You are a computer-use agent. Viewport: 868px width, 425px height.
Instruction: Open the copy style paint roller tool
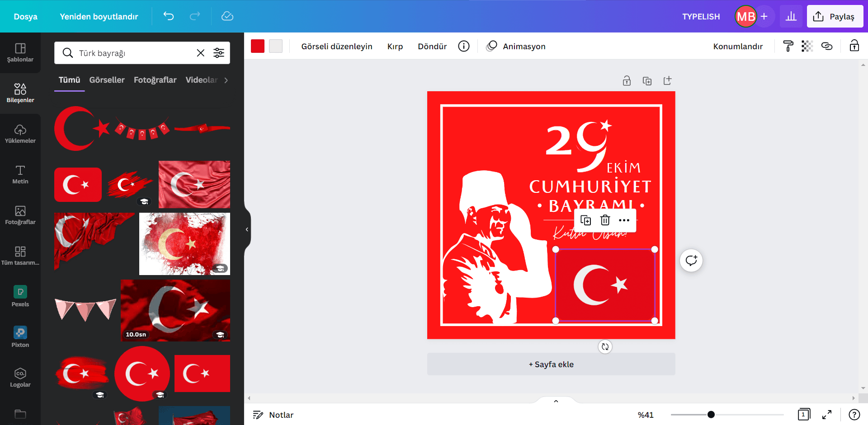pos(788,46)
